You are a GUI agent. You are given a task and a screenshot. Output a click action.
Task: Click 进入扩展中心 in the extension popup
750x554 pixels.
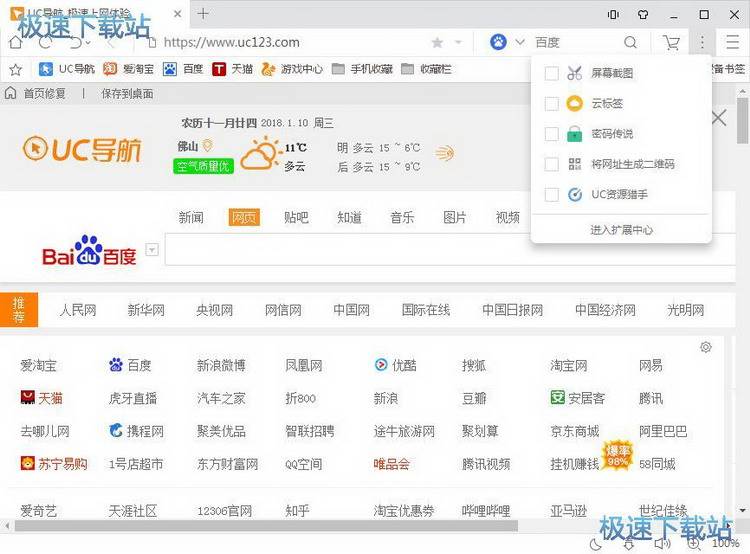(x=621, y=230)
